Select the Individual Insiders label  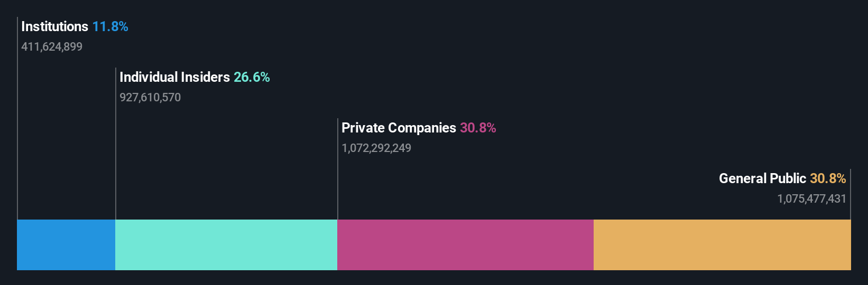[174, 77]
